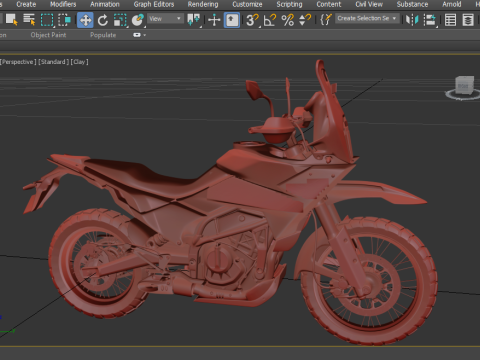
Task: Open the Create menu
Action: pos(26,4)
